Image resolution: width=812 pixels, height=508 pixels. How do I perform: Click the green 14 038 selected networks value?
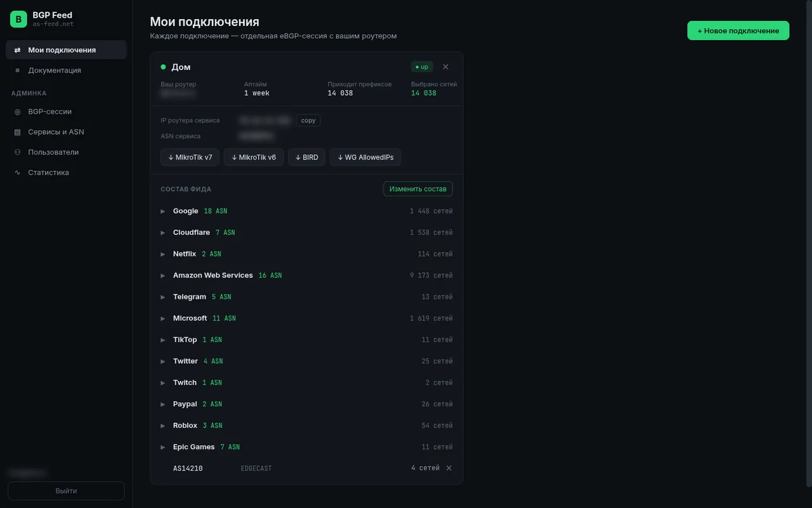pos(424,93)
